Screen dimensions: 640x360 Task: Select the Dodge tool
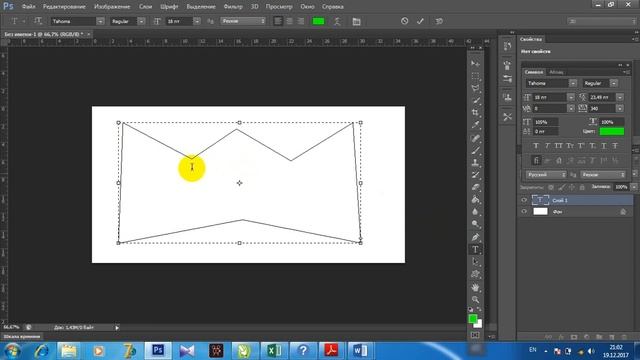[x=475, y=224]
